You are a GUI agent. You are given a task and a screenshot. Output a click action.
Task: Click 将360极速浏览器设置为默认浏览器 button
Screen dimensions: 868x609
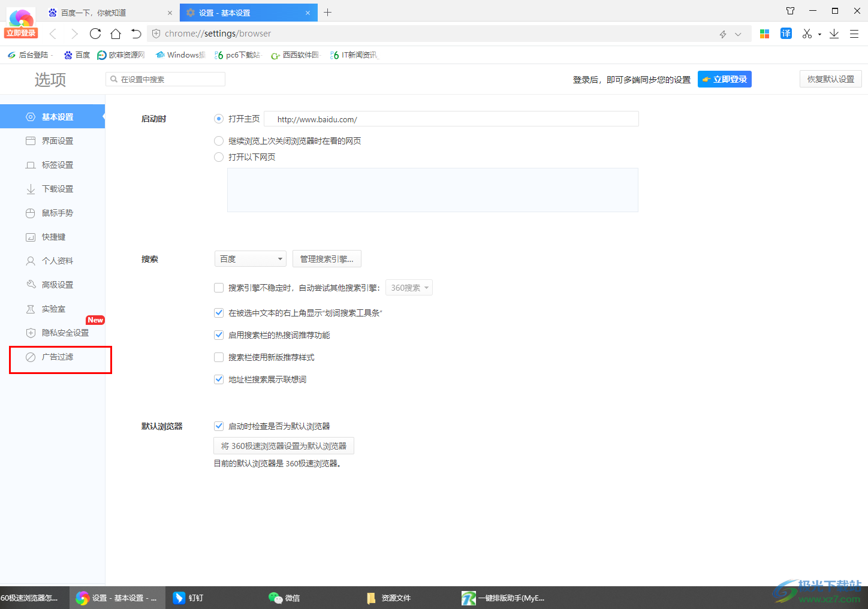[284, 446]
